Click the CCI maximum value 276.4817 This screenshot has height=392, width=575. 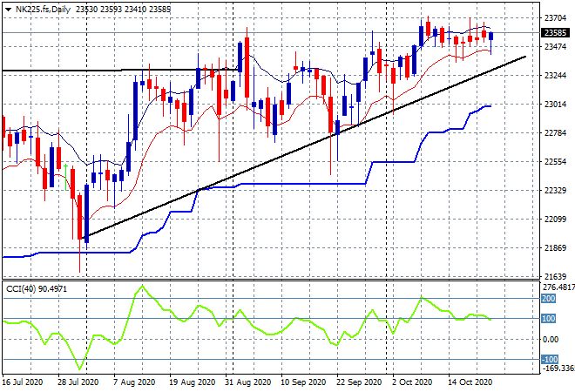click(558, 287)
